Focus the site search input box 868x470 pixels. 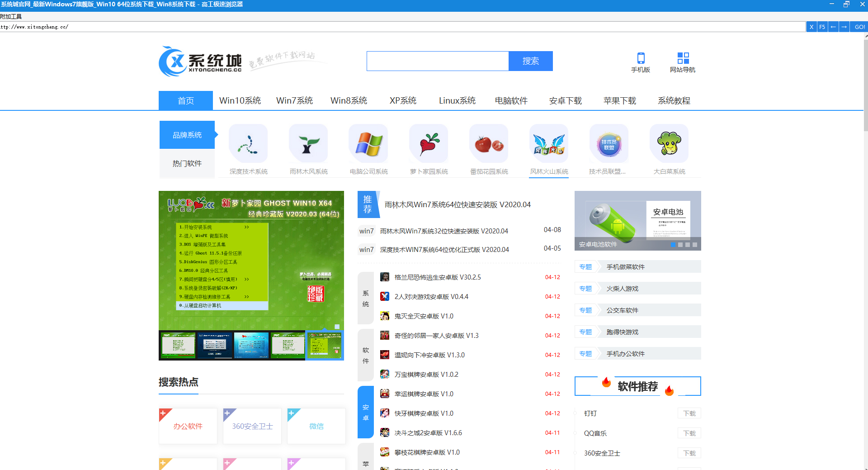point(438,61)
